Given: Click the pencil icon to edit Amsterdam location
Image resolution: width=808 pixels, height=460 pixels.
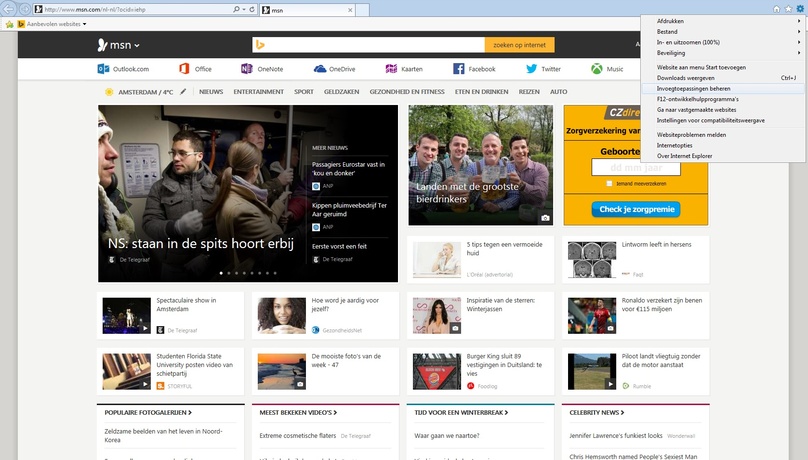Looking at the screenshot, I should point(183,92).
